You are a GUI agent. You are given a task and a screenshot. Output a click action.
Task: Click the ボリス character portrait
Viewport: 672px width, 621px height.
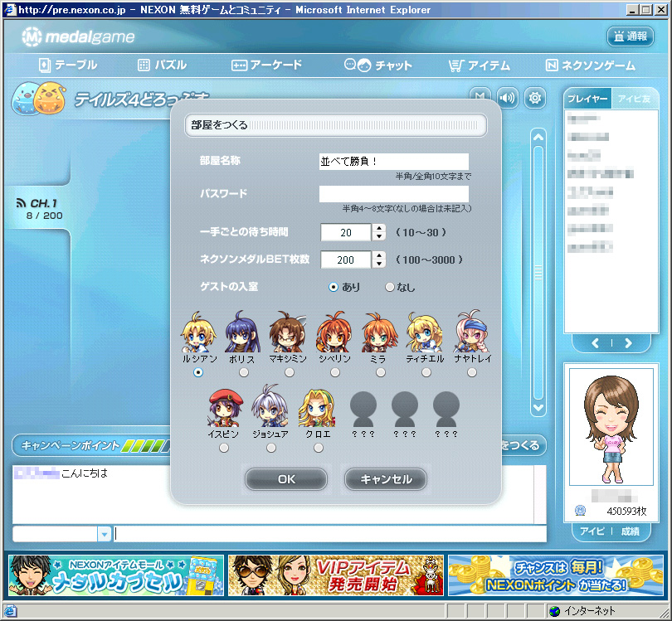point(242,332)
